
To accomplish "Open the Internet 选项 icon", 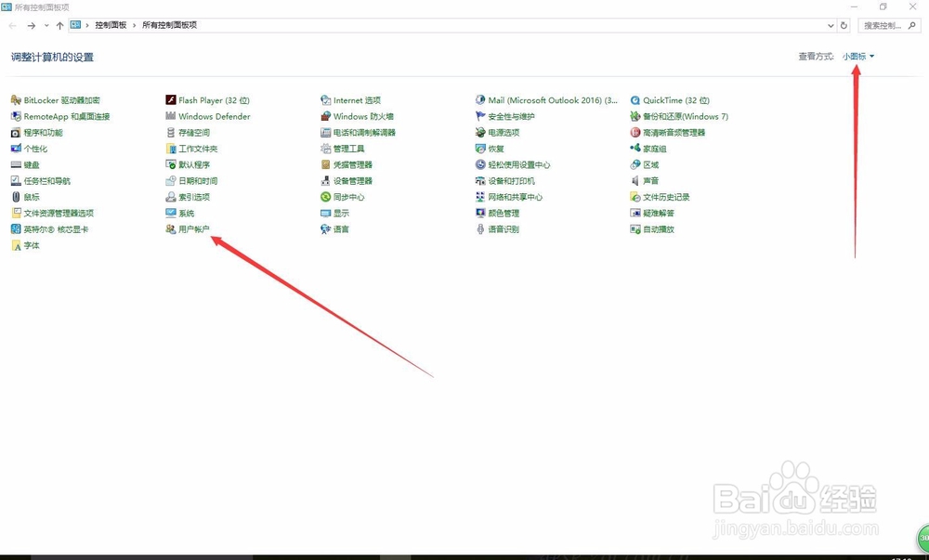I will (325, 100).
